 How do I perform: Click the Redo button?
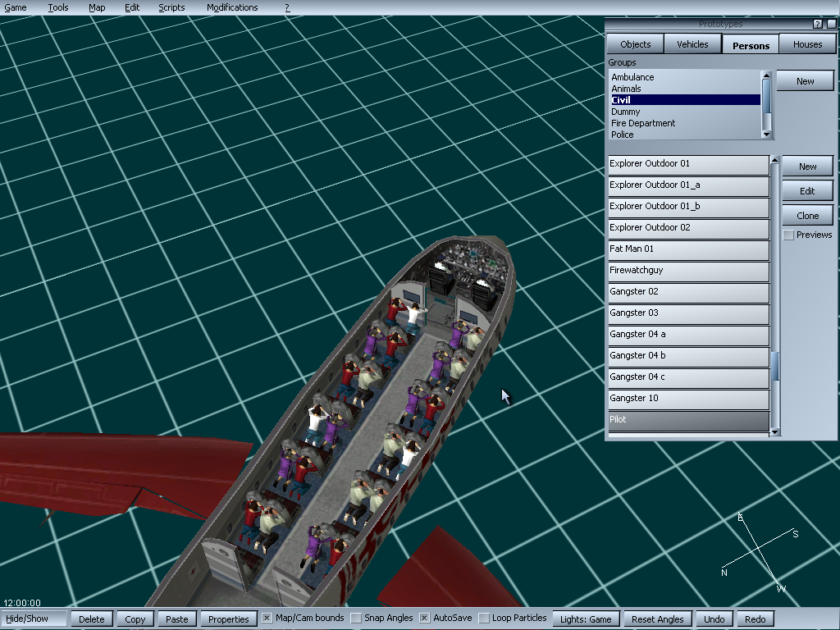(755, 619)
